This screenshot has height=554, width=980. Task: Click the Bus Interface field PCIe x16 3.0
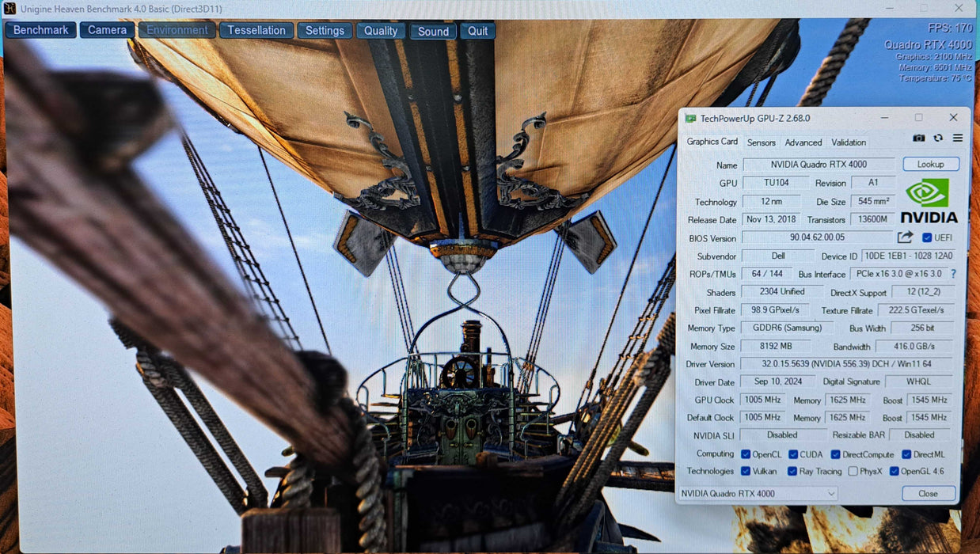[898, 274]
